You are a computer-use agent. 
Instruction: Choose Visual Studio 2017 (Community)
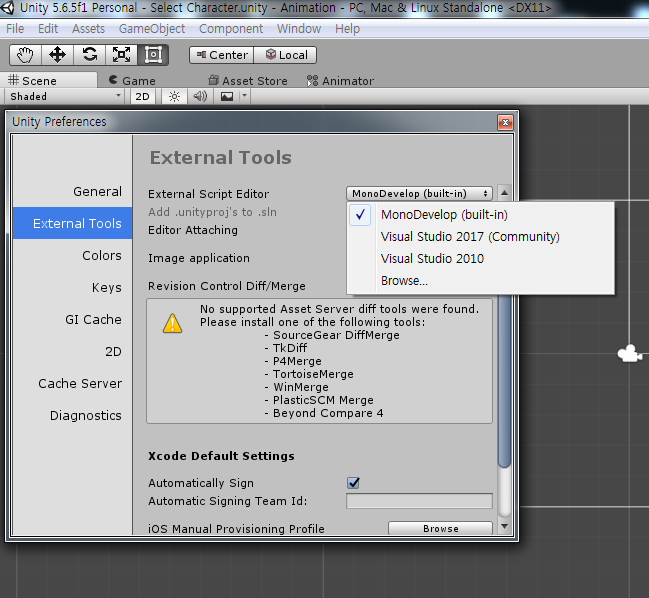pyautogui.click(x=480, y=237)
